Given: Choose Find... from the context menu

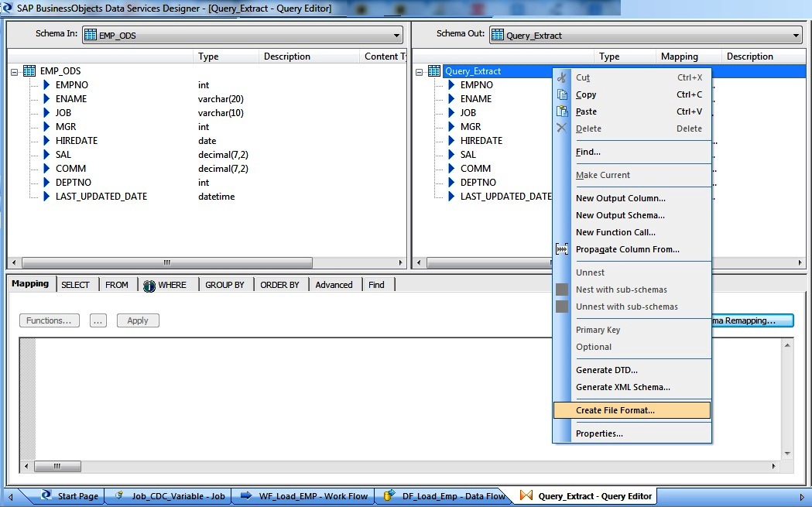Looking at the screenshot, I should tap(632, 152).
